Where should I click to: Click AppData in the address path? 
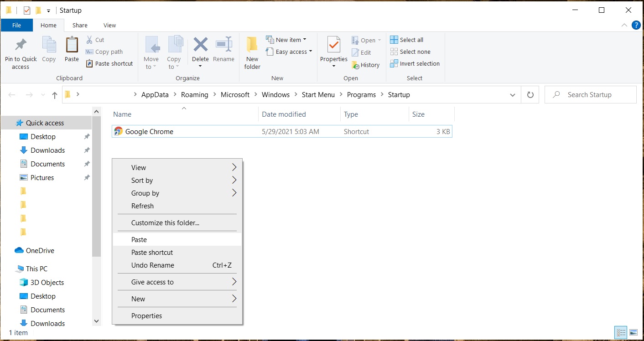pos(155,95)
